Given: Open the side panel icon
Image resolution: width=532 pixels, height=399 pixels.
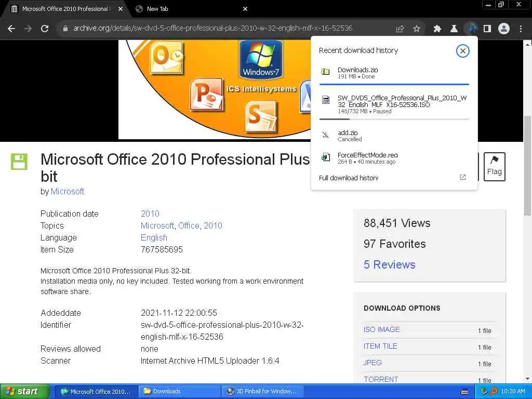Looking at the screenshot, I should click(x=487, y=29).
